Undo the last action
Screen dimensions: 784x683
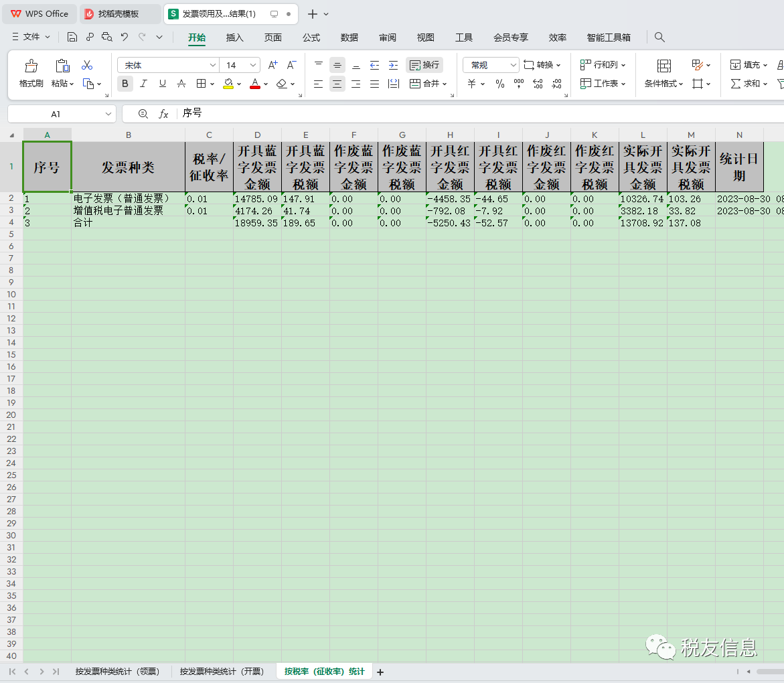tap(125, 37)
